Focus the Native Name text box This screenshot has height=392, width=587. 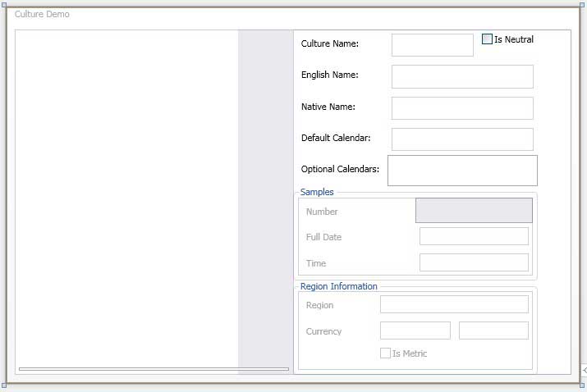[462, 108]
